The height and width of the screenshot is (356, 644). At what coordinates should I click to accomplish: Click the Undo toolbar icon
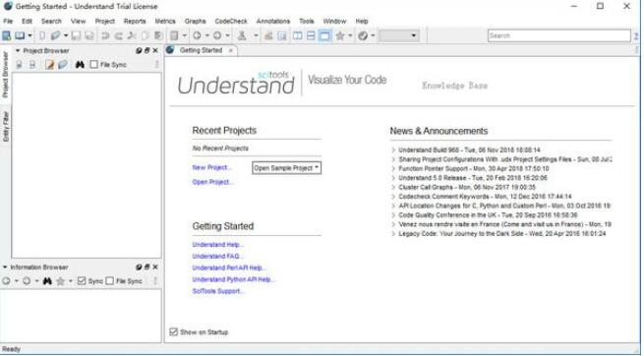(x=105, y=35)
